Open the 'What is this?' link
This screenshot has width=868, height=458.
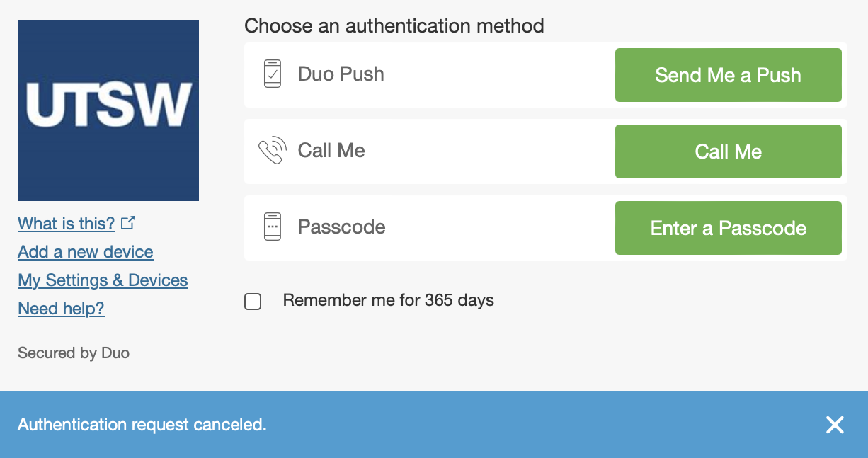[x=67, y=224]
